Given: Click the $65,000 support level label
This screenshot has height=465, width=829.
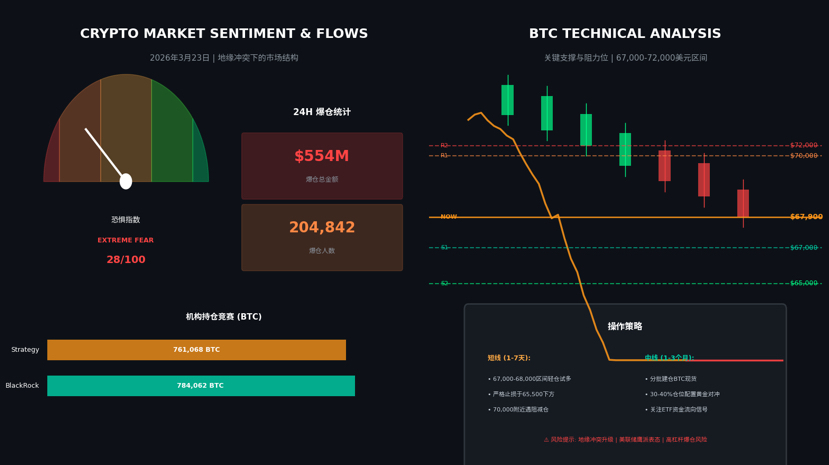Looking at the screenshot, I should [x=804, y=283].
